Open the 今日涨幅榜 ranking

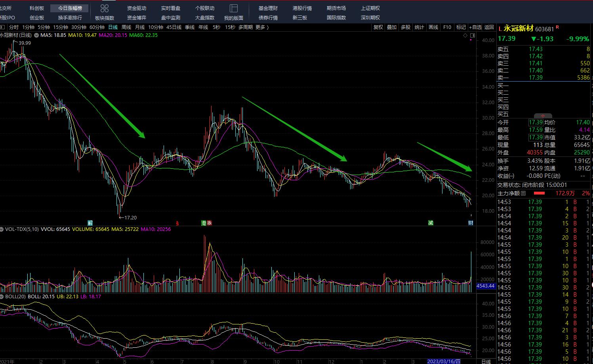(70, 8)
